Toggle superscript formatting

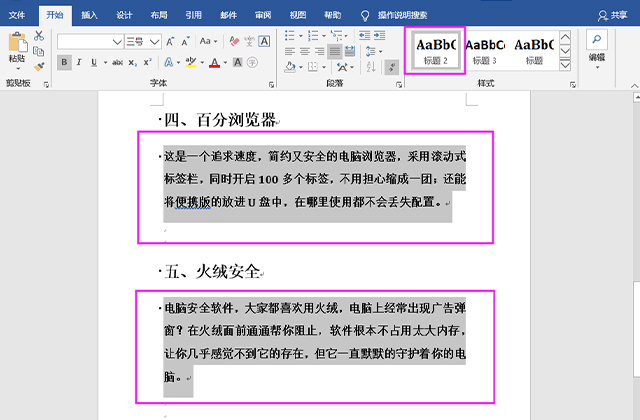coord(147,62)
